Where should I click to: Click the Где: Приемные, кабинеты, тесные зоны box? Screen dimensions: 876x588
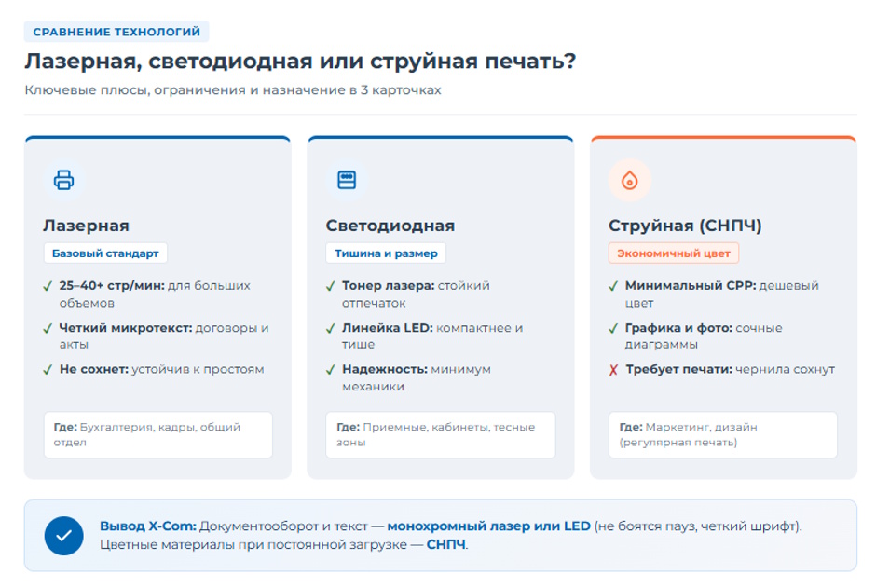click(x=441, y=434)
